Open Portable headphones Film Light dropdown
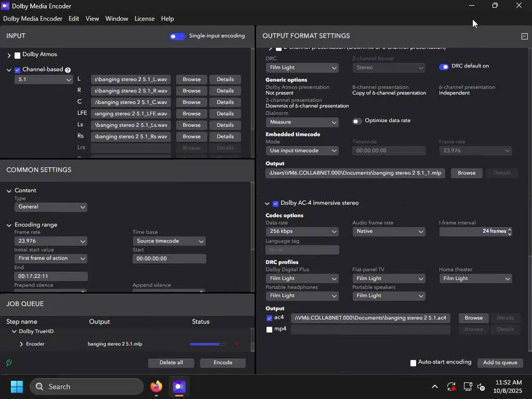Viewport: 532px width, 399px height. pyautogui.click(x=302, y=296)
